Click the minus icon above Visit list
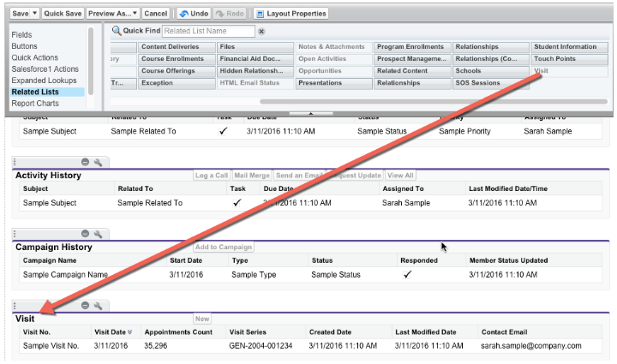This screenshot has width=617, height=364. pyautogui.click(x=85, y=306)
